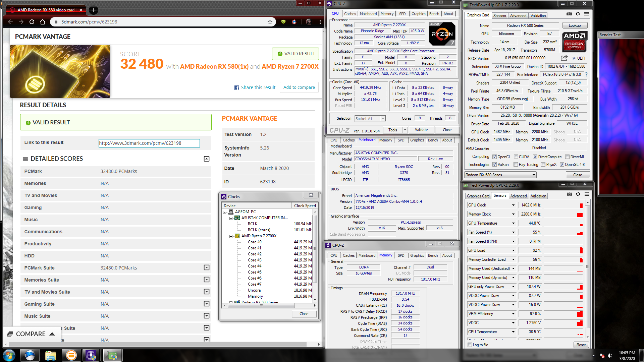Navigate back in the browser
This screenshot has height=362, width=644.
pyautogui.click(x=10, y=22)
